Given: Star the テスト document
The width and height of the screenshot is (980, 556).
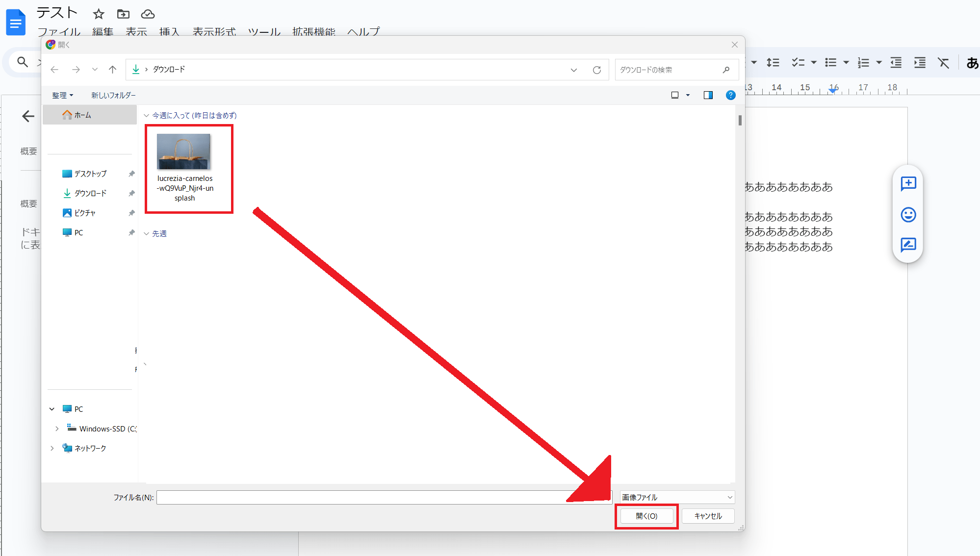Looking at the screenshot, I should click(x=99, y=14).
